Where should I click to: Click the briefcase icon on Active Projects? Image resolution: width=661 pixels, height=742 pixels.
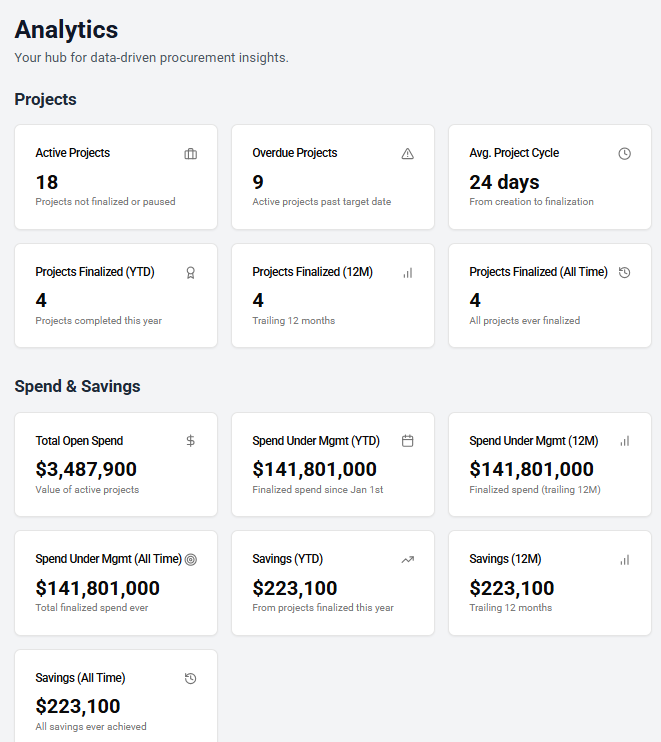pos(191,154)
